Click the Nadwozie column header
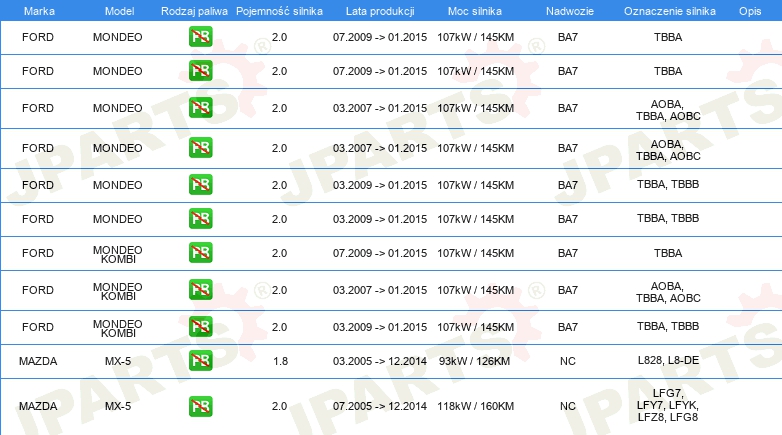782x435 pixels. 570,11
